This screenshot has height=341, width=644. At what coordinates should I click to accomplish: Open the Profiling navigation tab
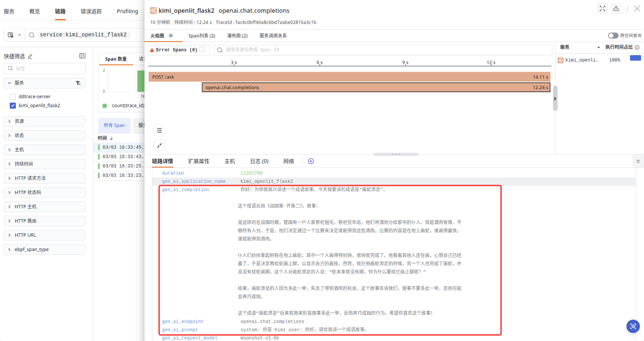click(x=128, y=11)
